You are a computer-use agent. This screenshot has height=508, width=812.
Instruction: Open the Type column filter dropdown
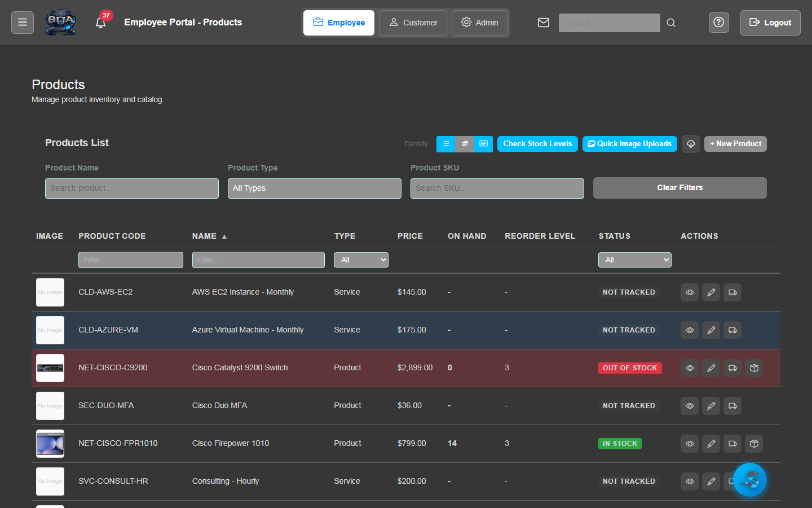coord(361,260)
